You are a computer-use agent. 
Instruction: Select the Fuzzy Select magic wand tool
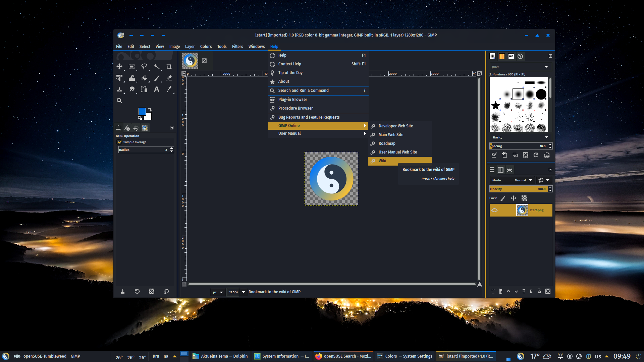click(x=157, y=67)
